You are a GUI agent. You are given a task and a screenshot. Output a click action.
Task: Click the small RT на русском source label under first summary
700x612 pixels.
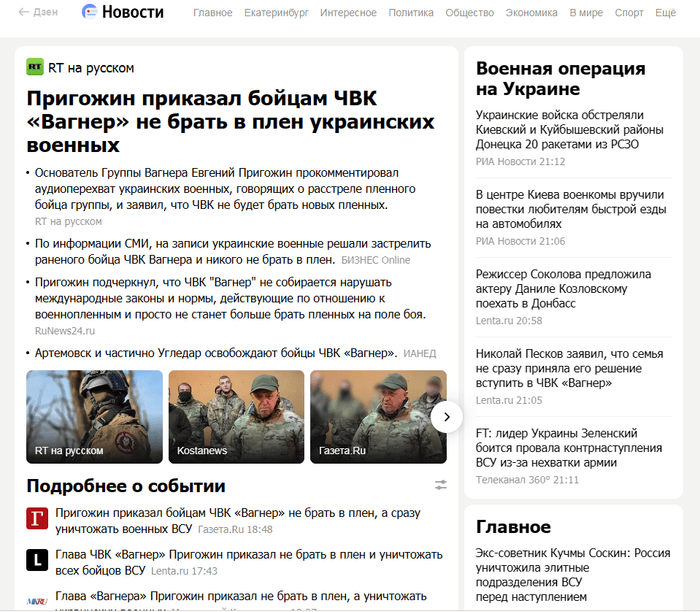[68, 221]
